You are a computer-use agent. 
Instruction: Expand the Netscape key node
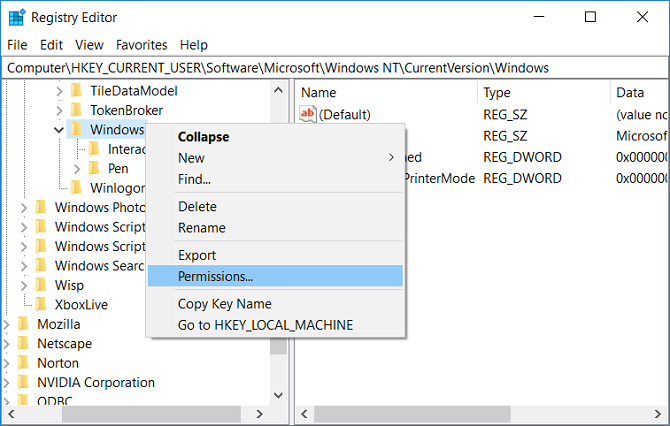pos(8,343)
